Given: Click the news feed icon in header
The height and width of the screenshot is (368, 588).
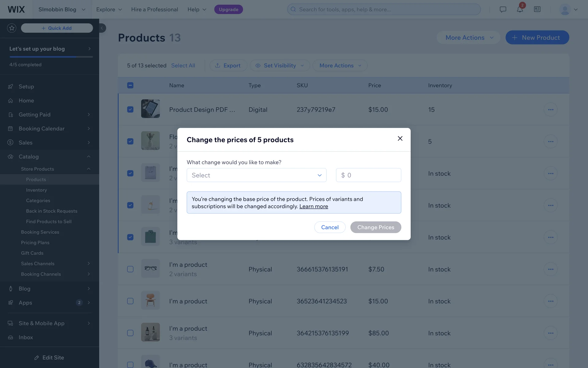Looking at the screenshot, I should pos(537,9).
